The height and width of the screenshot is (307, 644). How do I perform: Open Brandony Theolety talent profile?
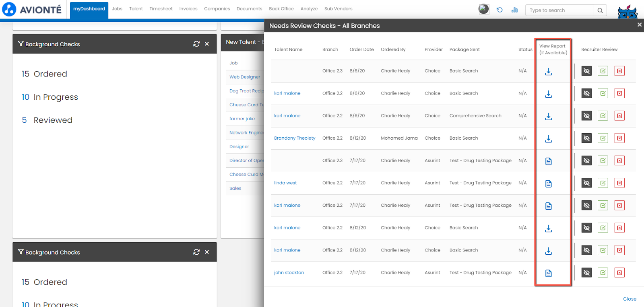pos(294,138)
